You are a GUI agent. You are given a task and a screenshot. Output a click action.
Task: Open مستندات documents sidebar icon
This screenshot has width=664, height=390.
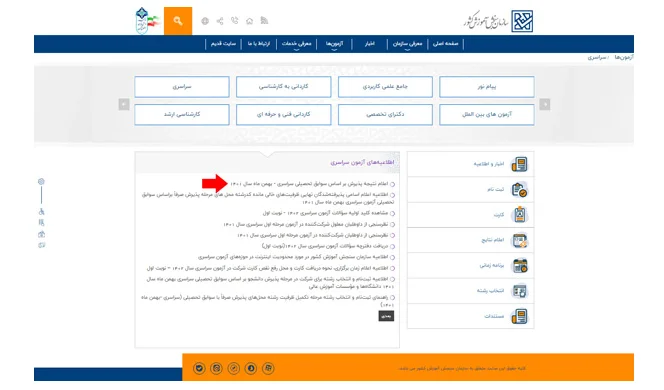pyautogui.click(x=520, y=316)
